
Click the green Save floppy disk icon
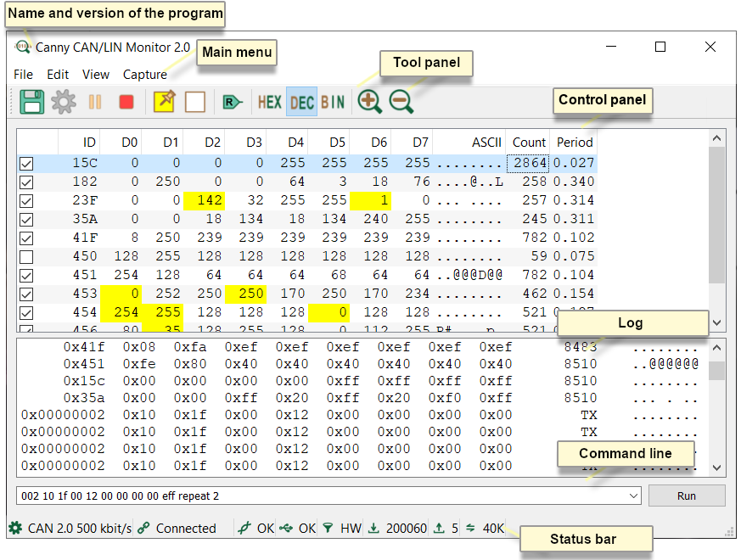pos(31,102)
